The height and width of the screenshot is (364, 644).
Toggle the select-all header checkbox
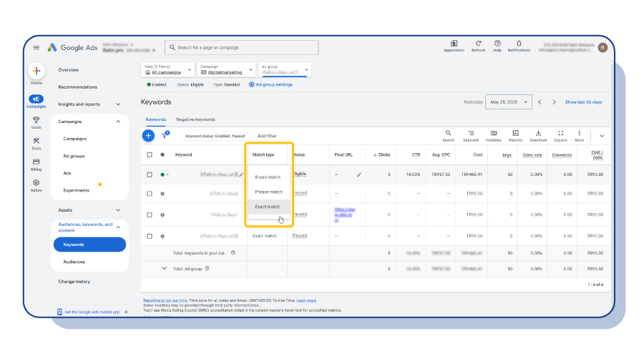pyautogui.click(x=150, y=154)
